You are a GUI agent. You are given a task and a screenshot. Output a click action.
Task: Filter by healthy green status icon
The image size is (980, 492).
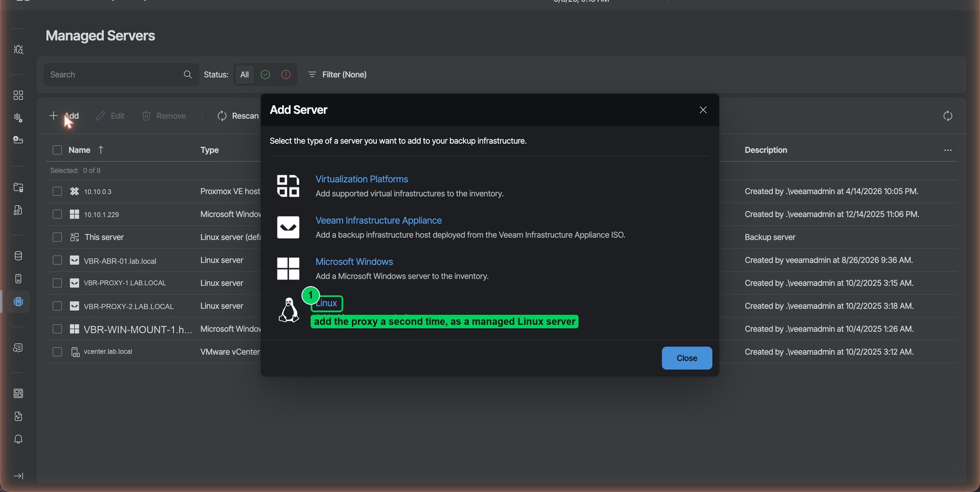tap(265, 75)
